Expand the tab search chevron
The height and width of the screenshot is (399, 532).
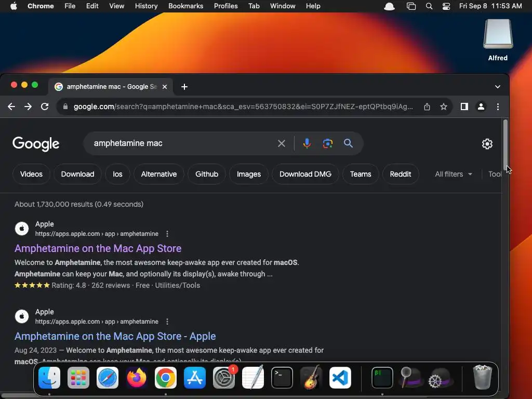coord(497,87)
